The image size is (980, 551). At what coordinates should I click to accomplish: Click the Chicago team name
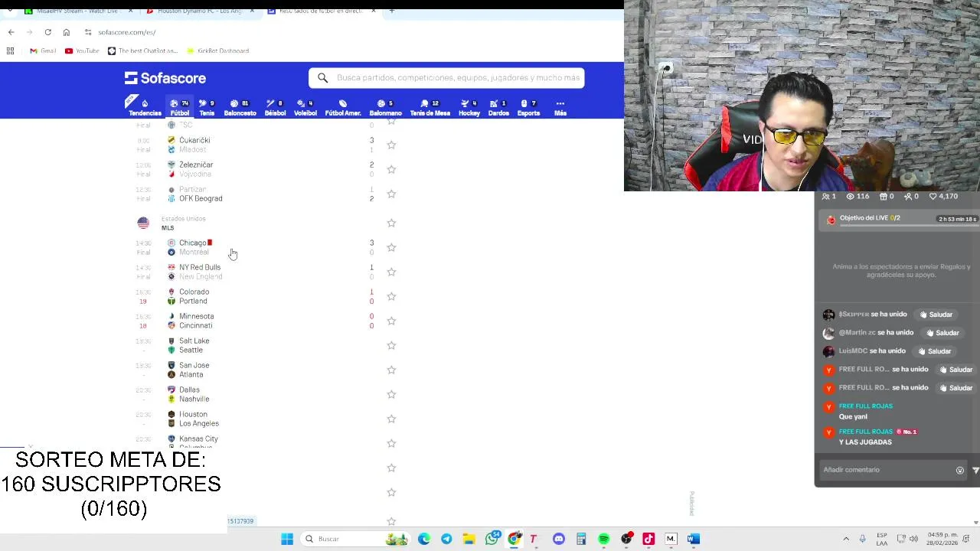click(x=192, y=243)
